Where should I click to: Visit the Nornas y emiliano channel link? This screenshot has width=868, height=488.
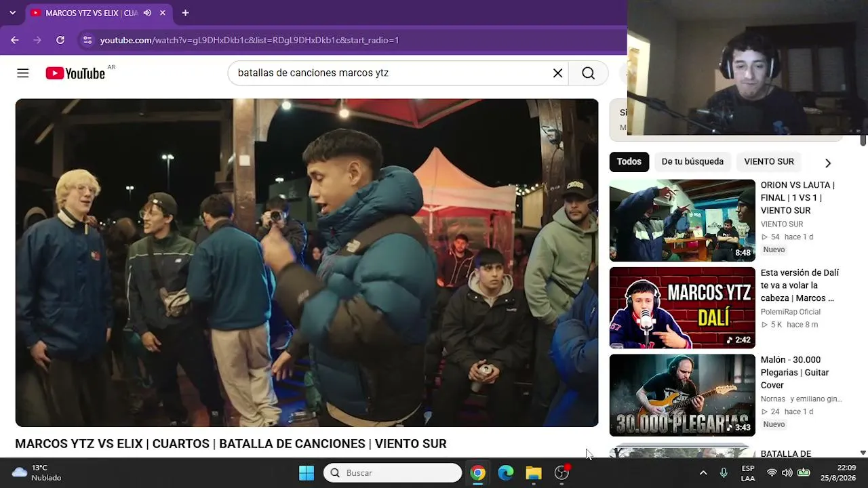pos(802,399)
